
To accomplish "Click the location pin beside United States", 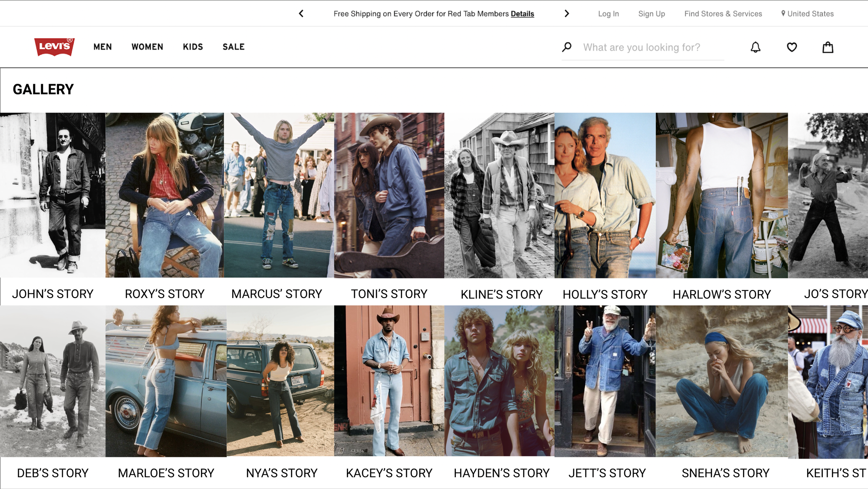I will tap(783, 13).
